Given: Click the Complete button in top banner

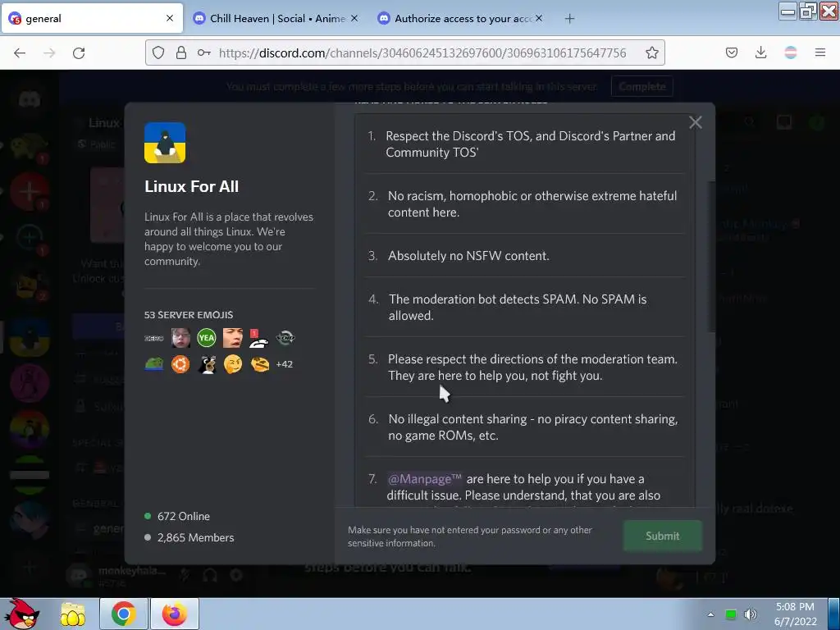Looking at the screenshot, I should coord(641,86).
